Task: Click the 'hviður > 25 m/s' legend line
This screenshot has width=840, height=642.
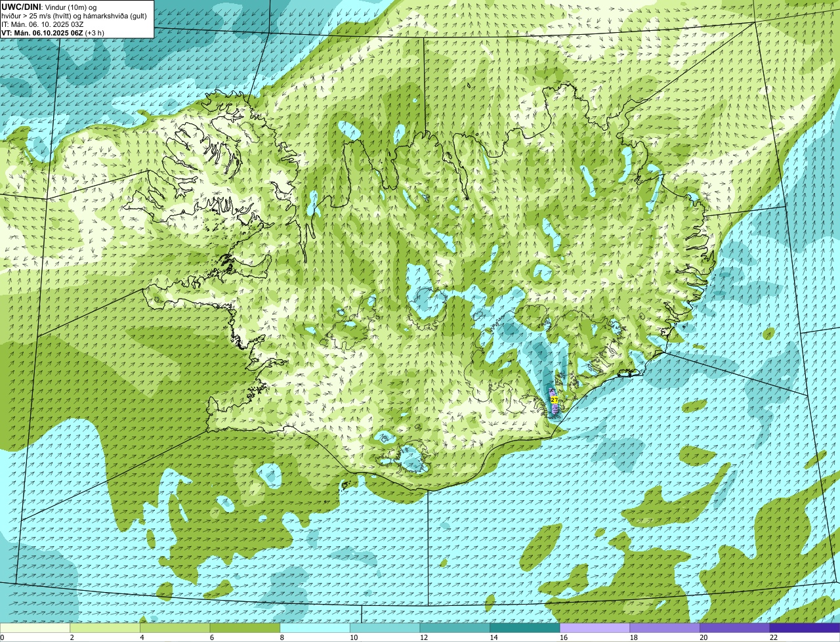Action: (74, 16)
